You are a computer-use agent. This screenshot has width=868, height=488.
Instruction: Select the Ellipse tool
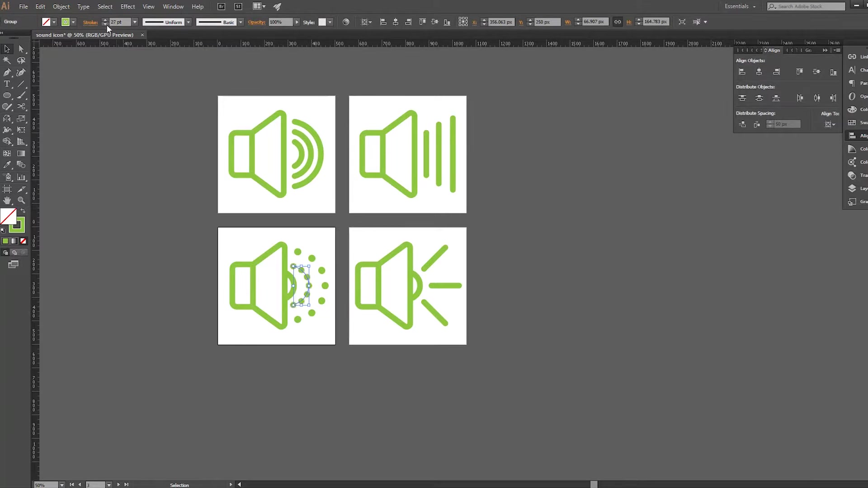pos(7,96)
